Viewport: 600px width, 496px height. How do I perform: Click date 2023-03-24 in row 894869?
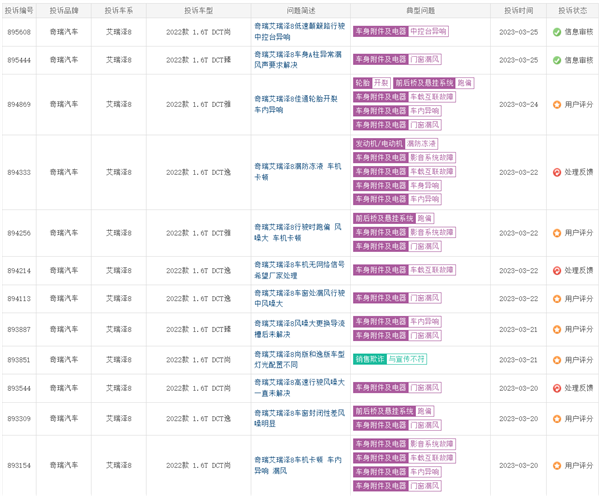(x=518, y=104)
